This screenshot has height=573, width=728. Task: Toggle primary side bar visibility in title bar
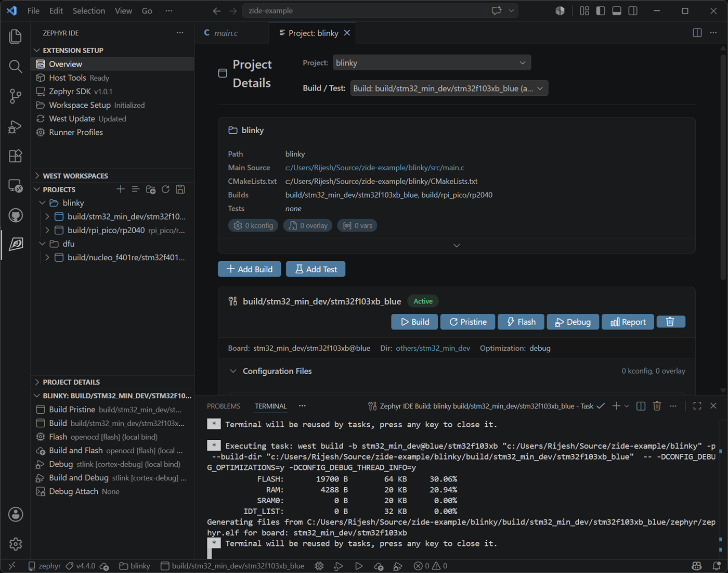(x=601, y=10)
